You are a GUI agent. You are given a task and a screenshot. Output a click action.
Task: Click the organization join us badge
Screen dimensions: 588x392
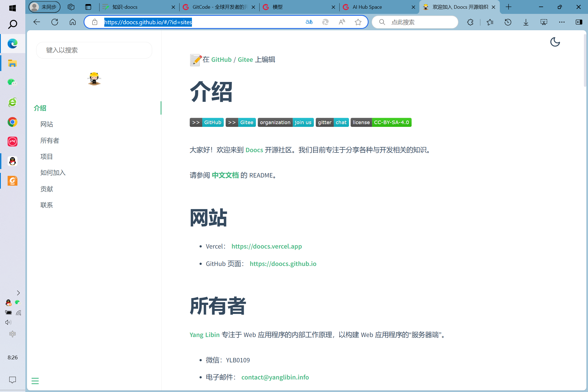(x=286, y=122)
